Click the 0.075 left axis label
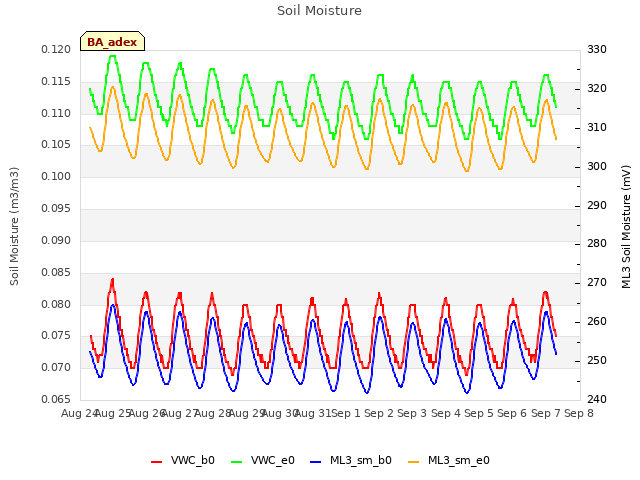Image resolution: width=640 pixels, height=480 pixels. (x=56, y=336)
